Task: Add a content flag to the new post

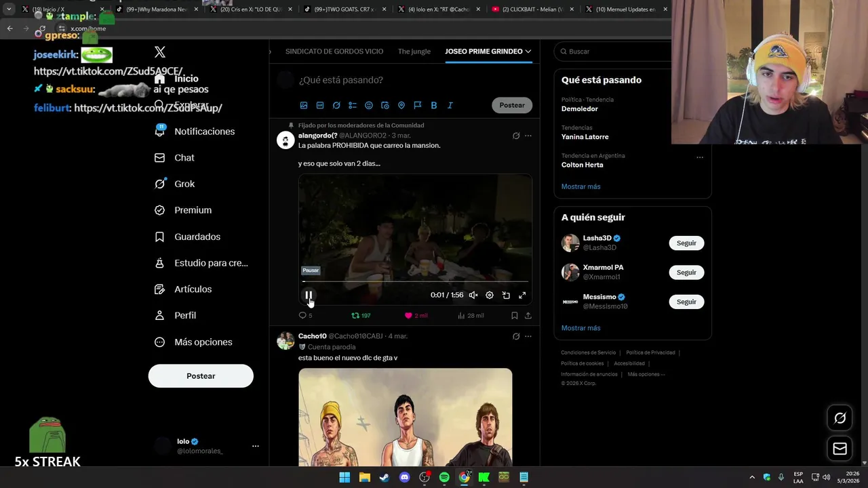Action: click(x=418, y=105)
